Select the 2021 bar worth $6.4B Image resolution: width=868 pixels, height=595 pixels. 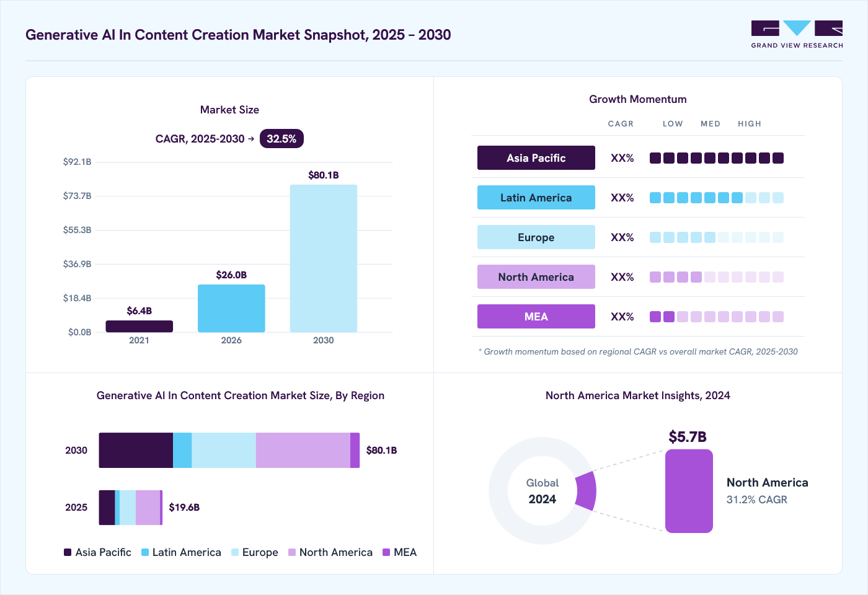pos(139,326)
